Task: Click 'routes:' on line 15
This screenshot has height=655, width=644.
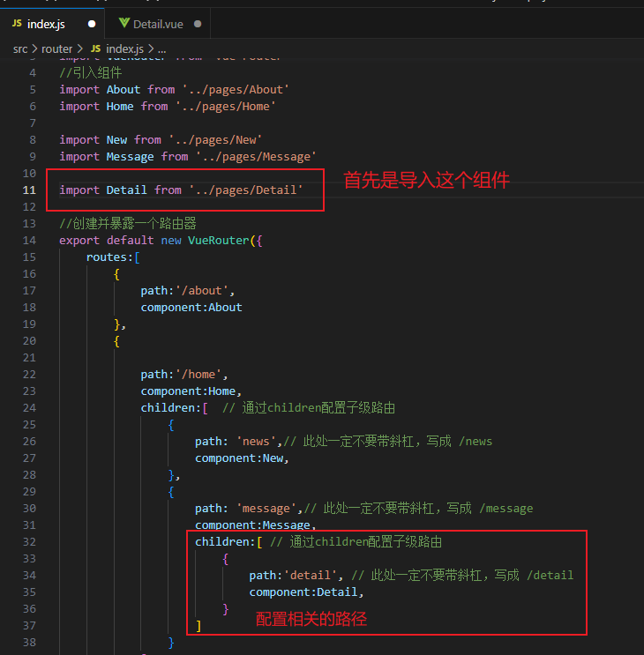Action: tap(109, 257)
